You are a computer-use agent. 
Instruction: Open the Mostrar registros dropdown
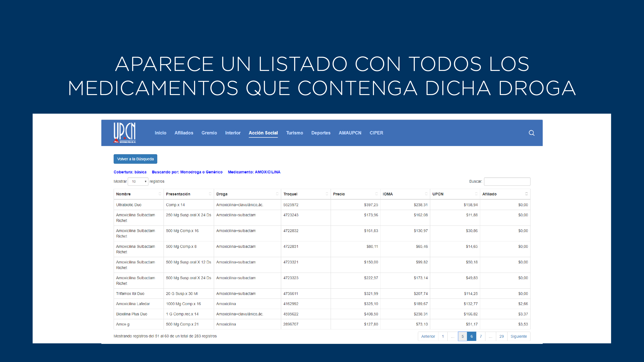point(138,182)
